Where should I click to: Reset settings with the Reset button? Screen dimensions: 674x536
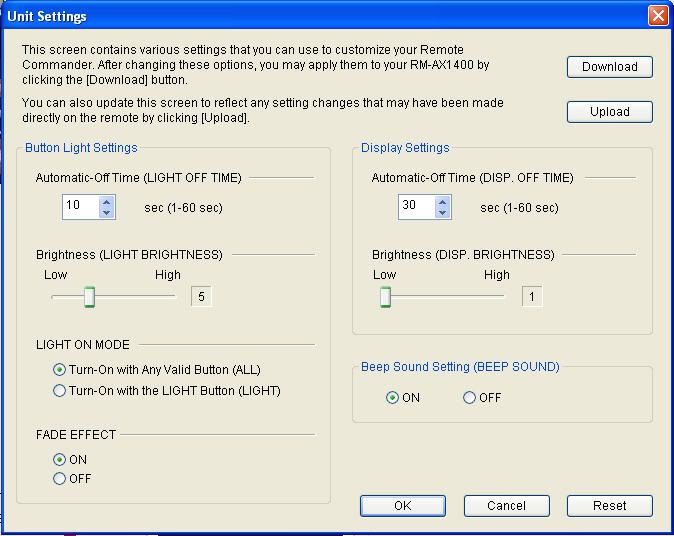610,505
